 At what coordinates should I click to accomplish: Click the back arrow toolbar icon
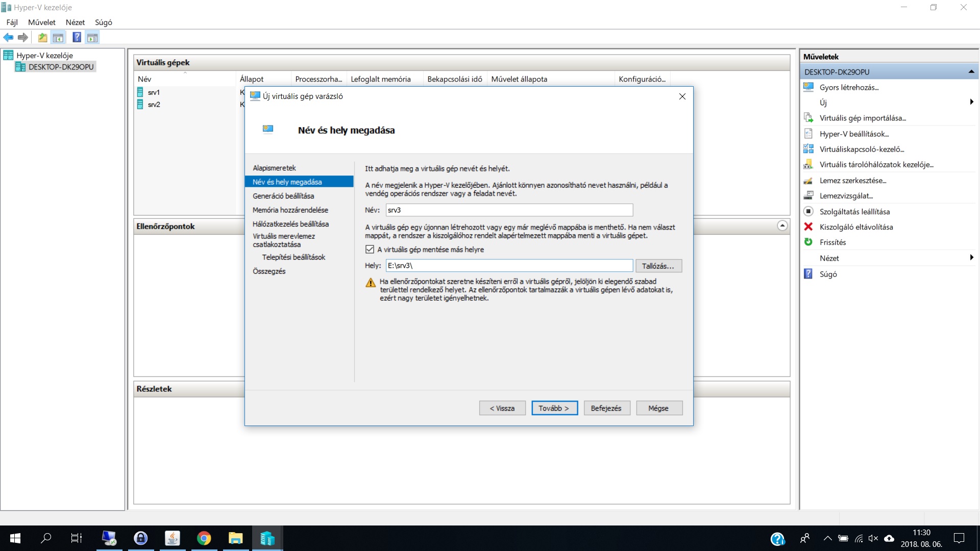pyautogui.click(x=8, y=37)
